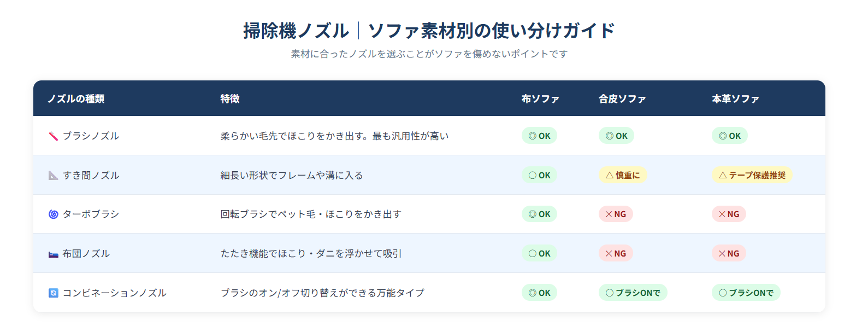Click the gray crevice nozzle icon
Viewport: 868px width, 326px height.
pyautogui.click(x=53, y=176)
